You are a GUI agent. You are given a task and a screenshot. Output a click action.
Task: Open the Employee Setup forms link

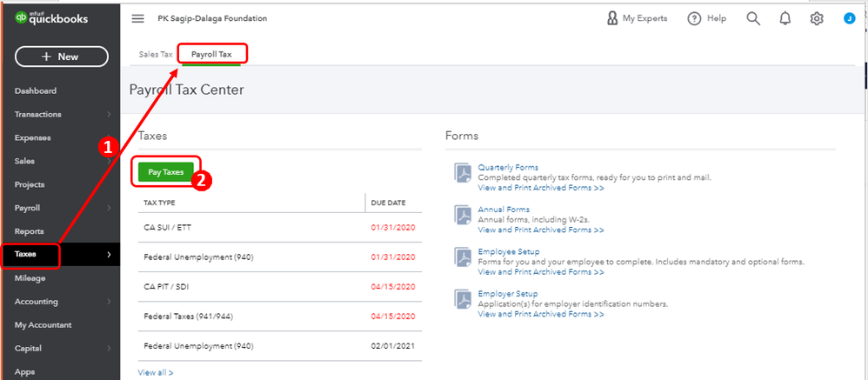508,251
